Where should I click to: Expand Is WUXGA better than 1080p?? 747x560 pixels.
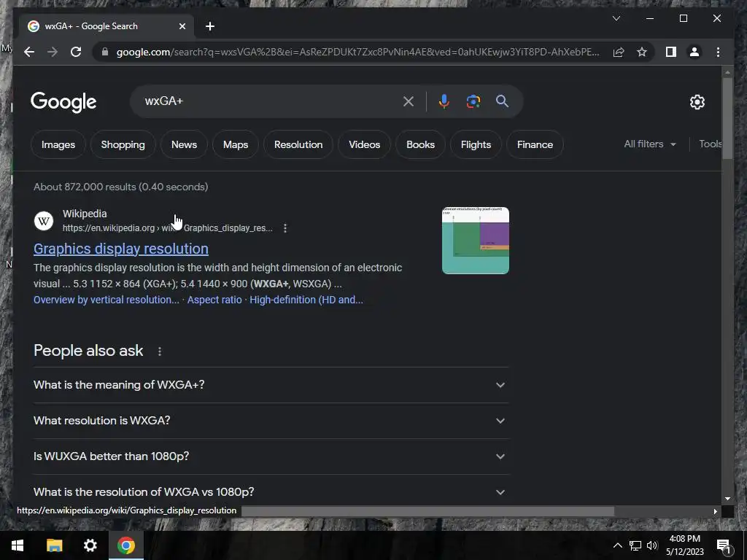(x=271, y=456)
